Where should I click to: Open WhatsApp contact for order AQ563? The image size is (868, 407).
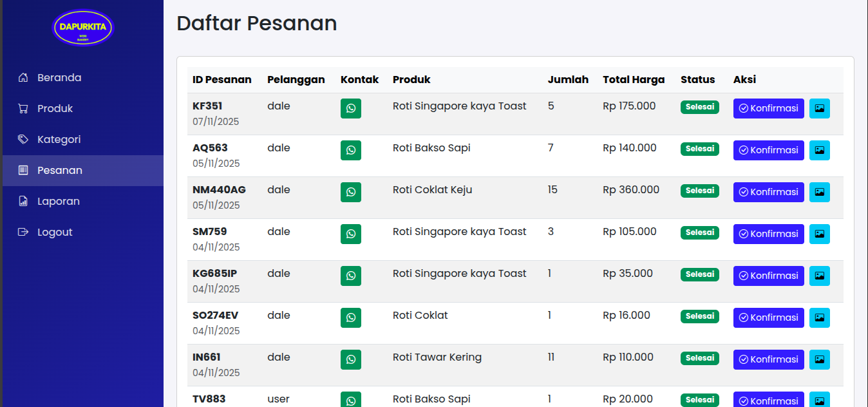tap(351, 150)
